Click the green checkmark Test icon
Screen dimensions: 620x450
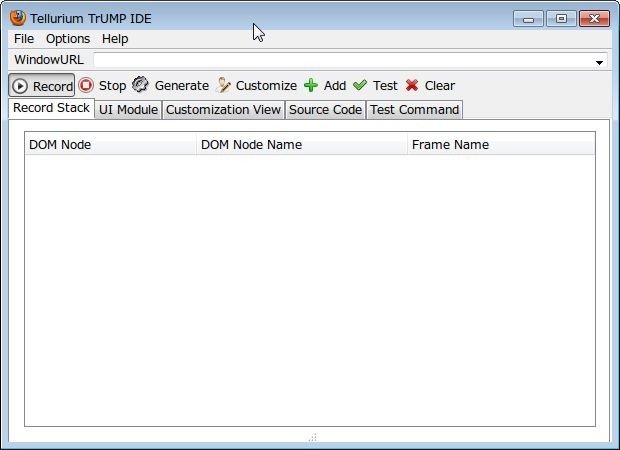tap(360, 85)
